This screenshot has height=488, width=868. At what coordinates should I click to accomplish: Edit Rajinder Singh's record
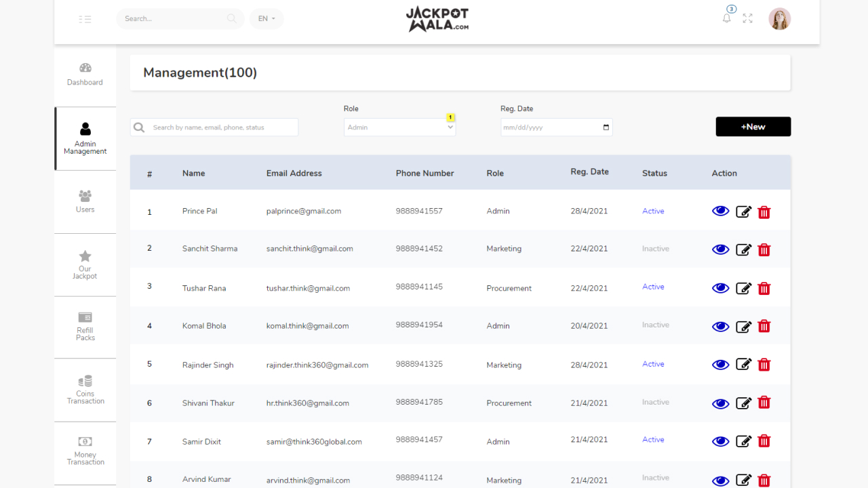[x=744, y=365]
